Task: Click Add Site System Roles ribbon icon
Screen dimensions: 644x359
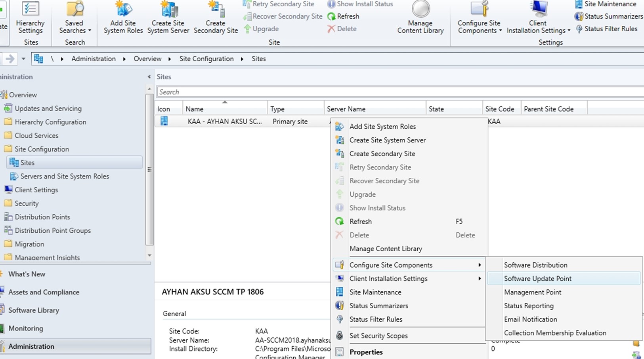Action: [x=123, y=18]
